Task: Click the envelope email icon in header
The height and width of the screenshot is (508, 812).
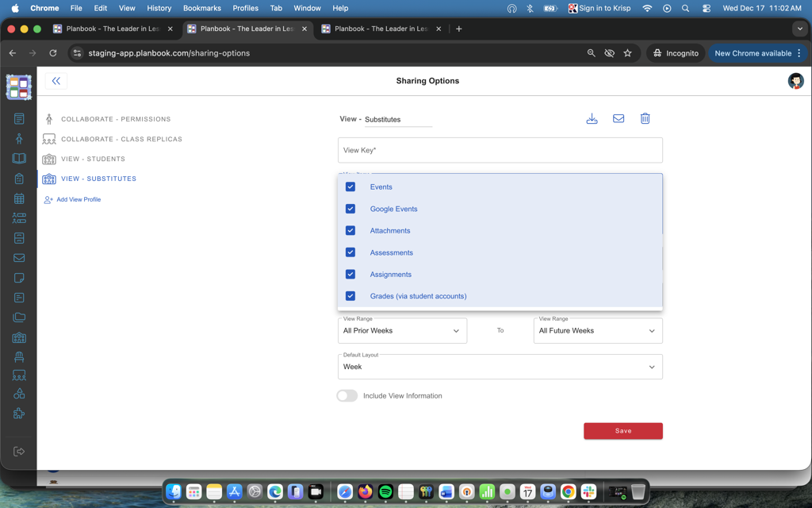Action: [x=619, y=119]
